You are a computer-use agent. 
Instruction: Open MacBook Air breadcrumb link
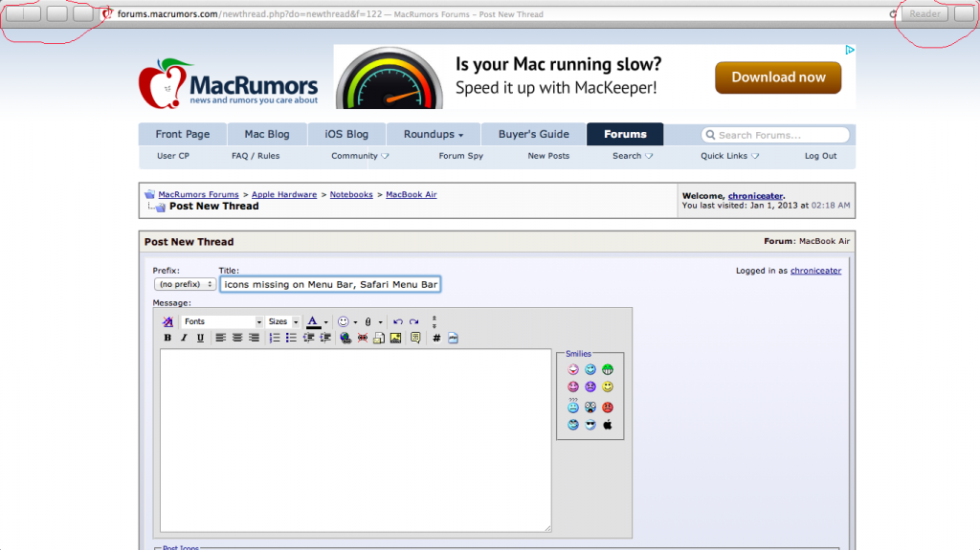pos(412,195)
